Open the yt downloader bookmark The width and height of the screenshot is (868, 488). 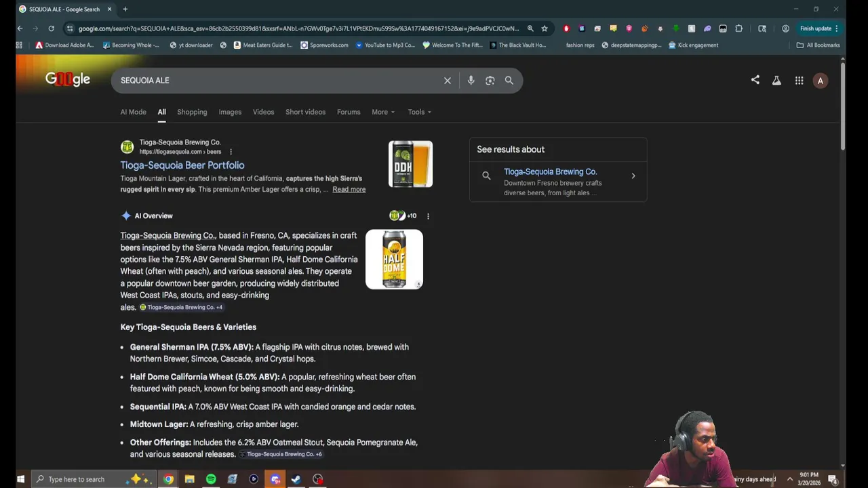click(x=191, y=45)
